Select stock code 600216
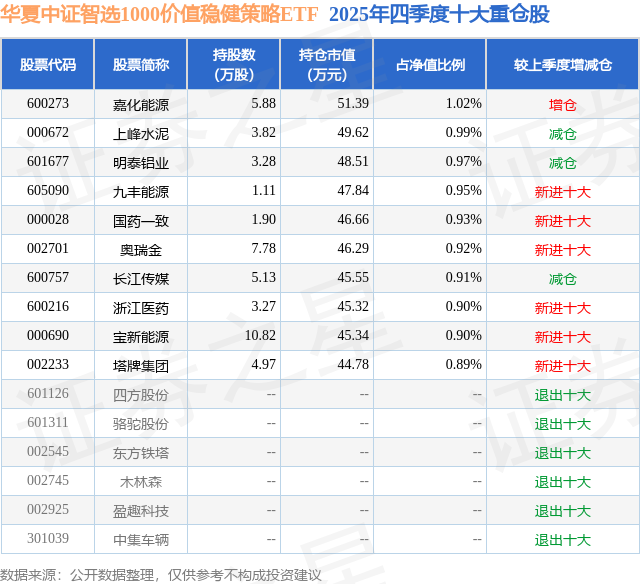Image resolution: width=640 pixels, height=584 pixels. click(x=48, y=306)
